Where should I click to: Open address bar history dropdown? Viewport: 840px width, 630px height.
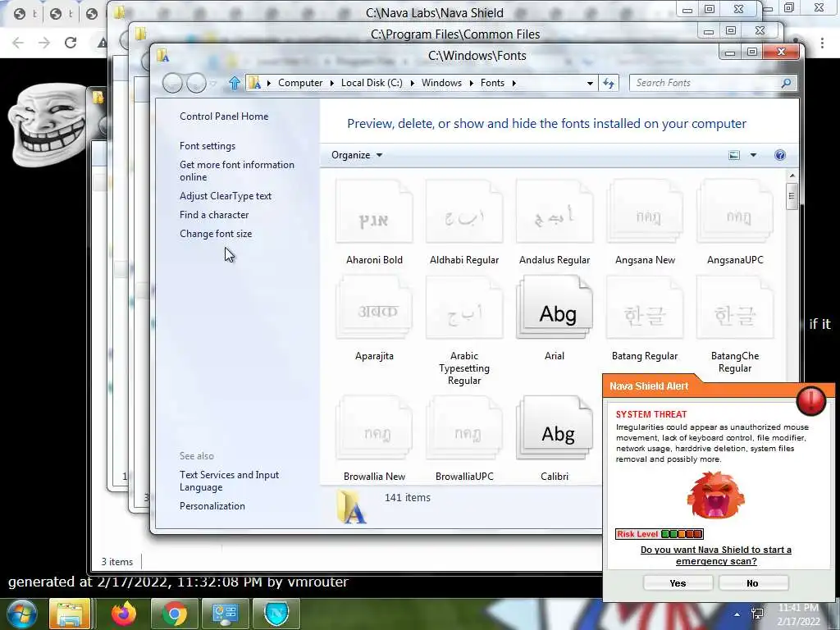click(590, 83)
